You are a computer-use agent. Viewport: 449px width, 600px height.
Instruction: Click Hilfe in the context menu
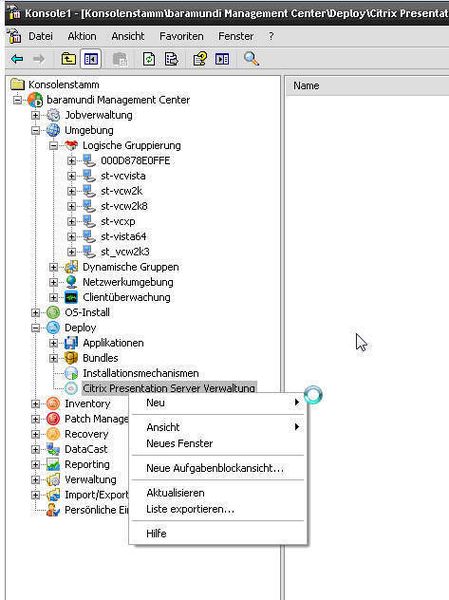click(218, 533)
